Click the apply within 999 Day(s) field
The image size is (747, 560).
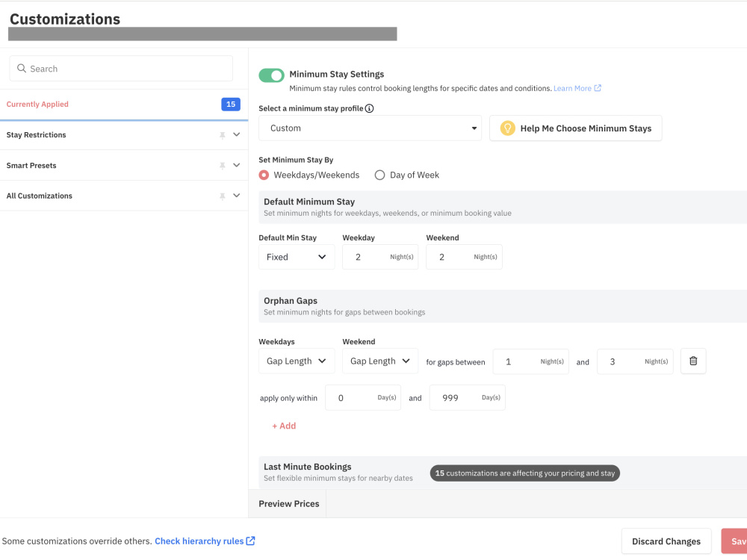468,398
